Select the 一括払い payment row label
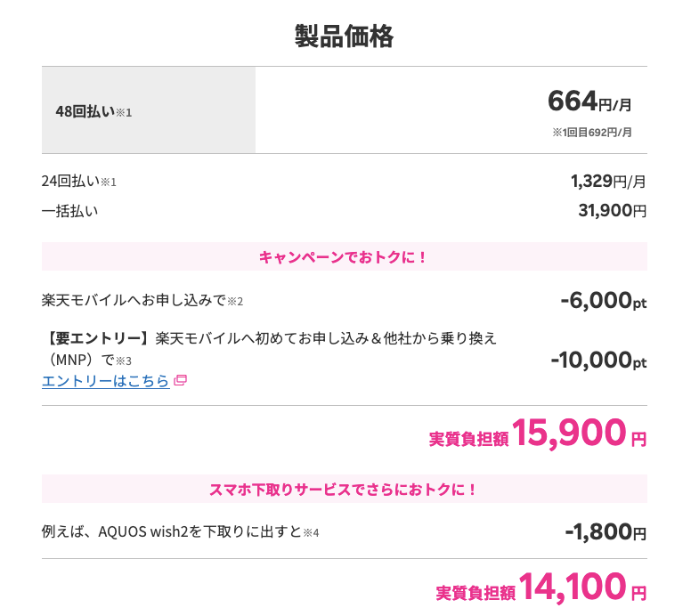The width and height of the screenshot is (699, 616). (x=70, y=211)
